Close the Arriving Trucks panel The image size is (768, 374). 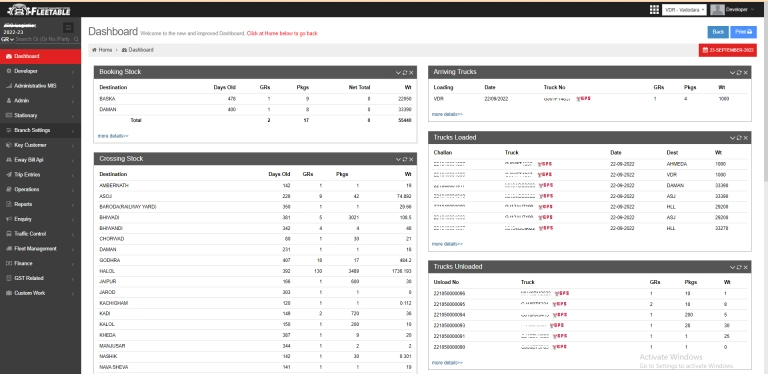[745, 72]
